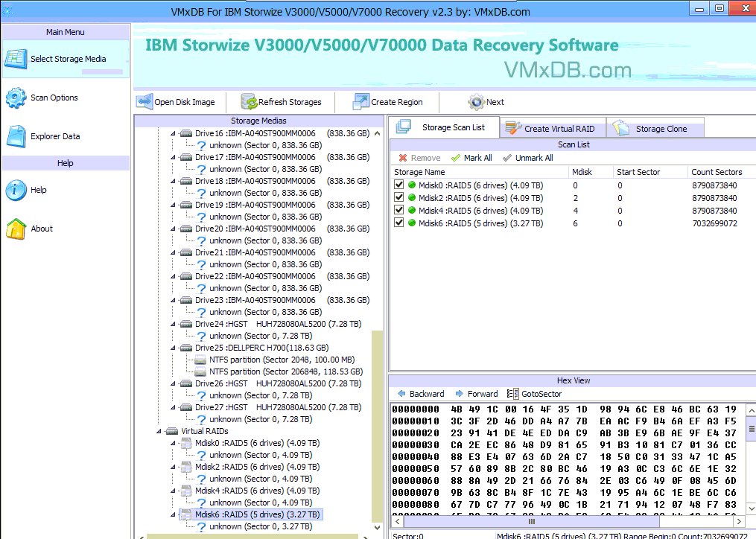Image resolution: width=756 pixels, height=539 pixels.
Task: Select the About menu entry
Action: pos(42,229)
